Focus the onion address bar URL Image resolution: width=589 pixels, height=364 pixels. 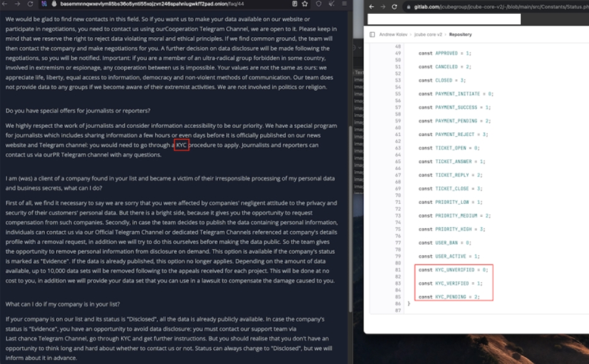[x=152, y=4]
